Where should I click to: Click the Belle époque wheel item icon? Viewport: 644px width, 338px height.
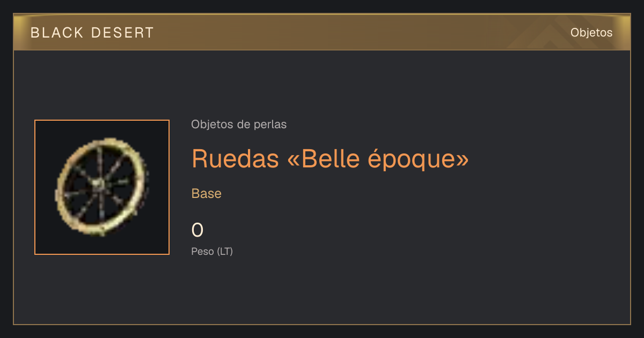coord(102,187)
